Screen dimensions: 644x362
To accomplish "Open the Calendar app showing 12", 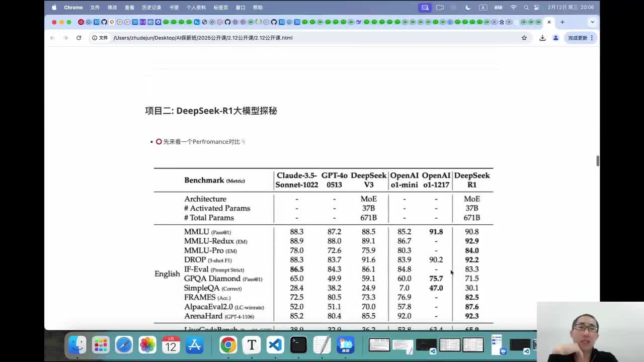I will (x=171, y=344).
